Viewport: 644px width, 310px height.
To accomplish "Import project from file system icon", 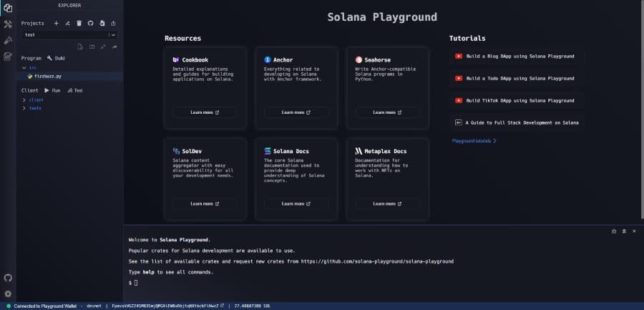I will coord(102,24).
